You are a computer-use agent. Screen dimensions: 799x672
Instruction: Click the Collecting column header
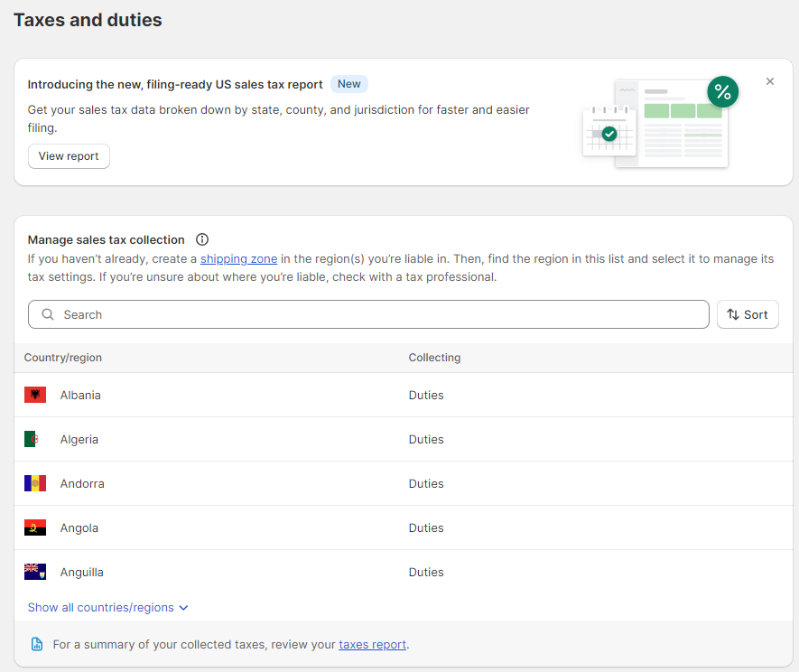[x=434, y=358]
